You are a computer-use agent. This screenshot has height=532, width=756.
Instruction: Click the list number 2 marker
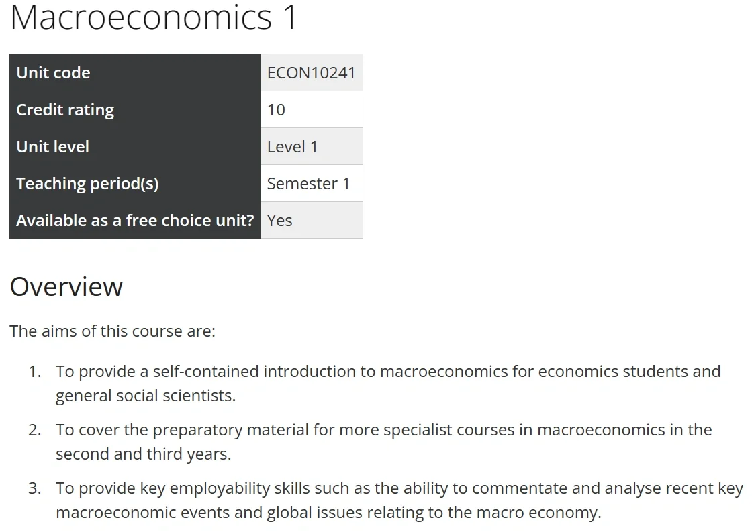pyautogui.click(x=35, y=430)
